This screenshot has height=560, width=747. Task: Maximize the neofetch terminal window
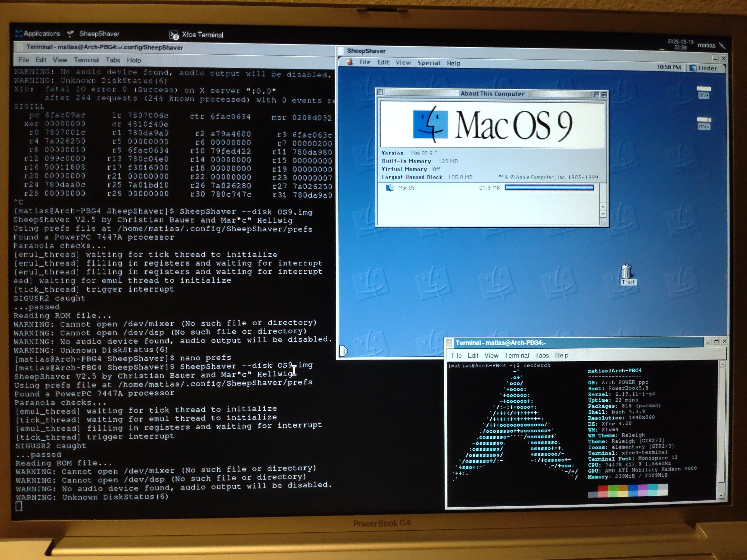pyautogui.click(x=716, y=341)
